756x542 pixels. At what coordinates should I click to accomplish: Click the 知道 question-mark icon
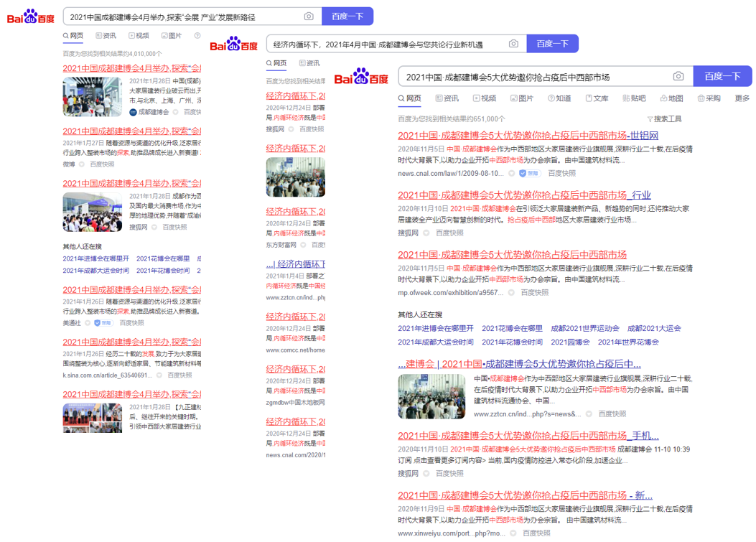551,98
